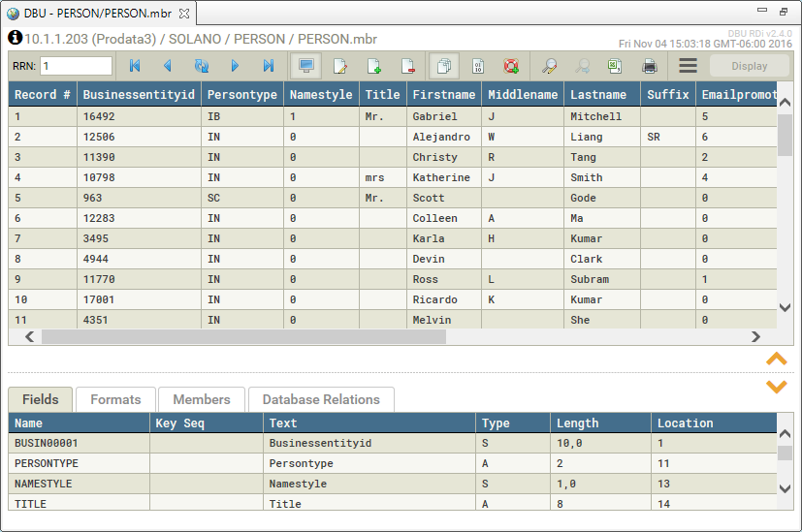Select the Lastname cell Tang
Image resolution: width=802 pixels, height=532 pixels.
point(602,157)
